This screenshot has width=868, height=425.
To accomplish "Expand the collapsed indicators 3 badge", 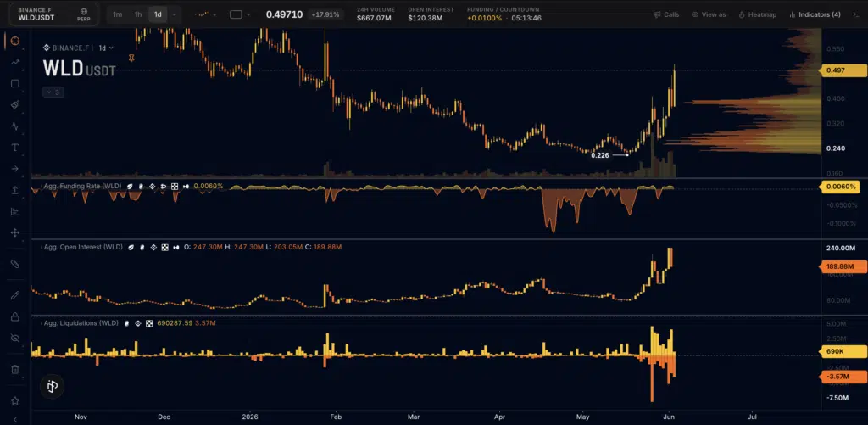I will [53, 92].
